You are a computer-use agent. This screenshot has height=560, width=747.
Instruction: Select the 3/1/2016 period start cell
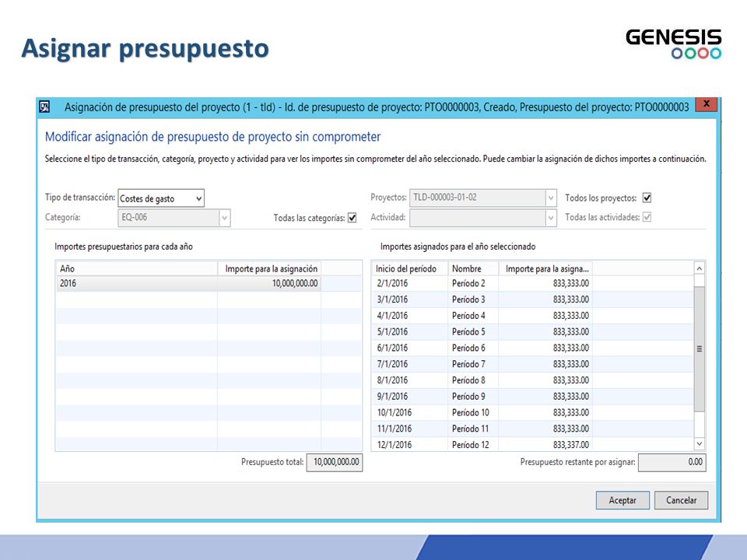tap(409, 299)
